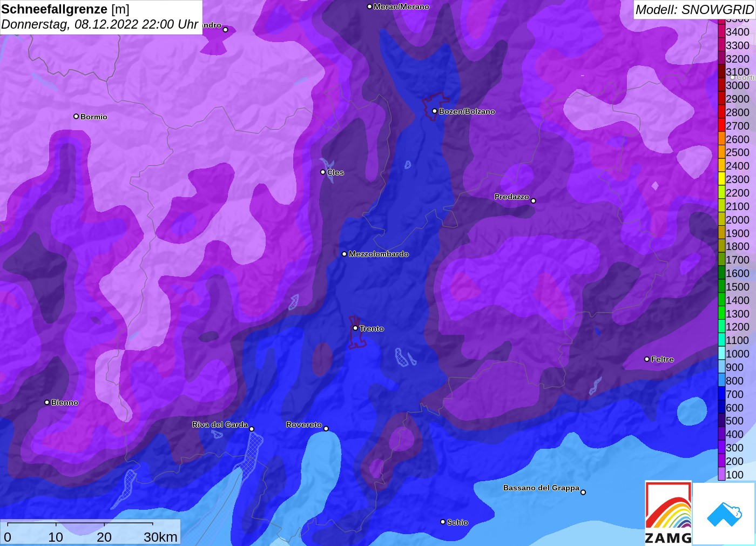Click the Bormio label text
756x546 pixels.
(94, 117)
